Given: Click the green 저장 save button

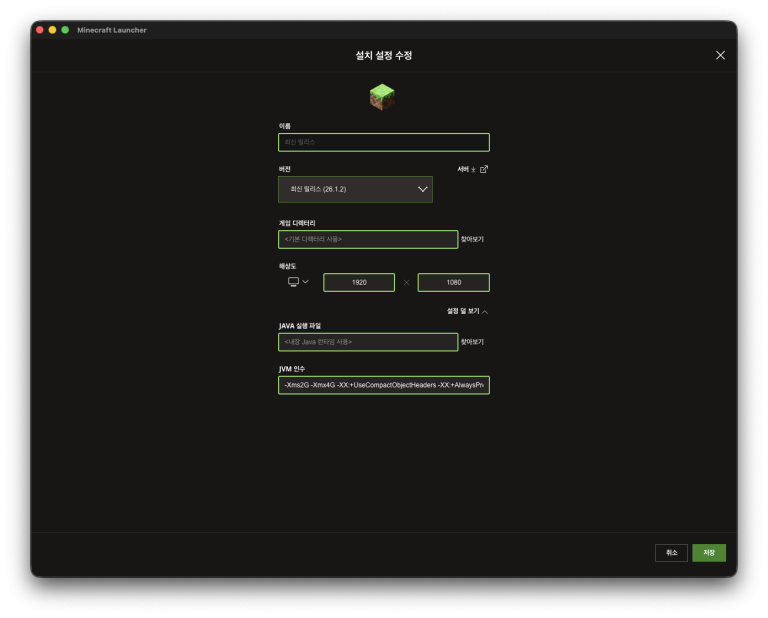Looking at the screenshot, I should click(x=709, y=553).
